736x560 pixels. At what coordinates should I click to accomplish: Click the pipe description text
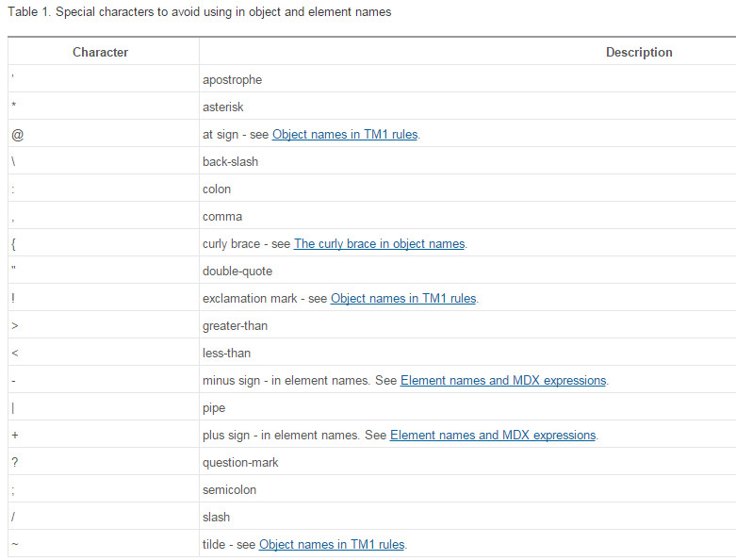pos(214,408)
